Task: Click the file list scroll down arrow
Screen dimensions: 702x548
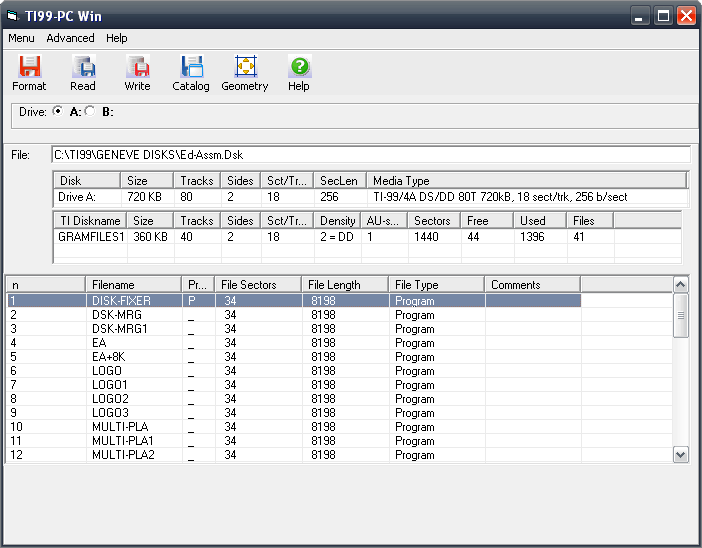Action: (681, 455)
